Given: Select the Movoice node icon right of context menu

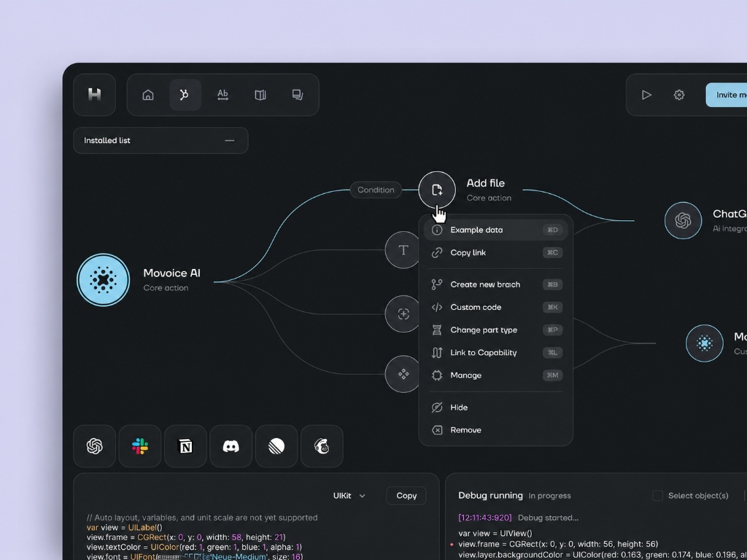Looking at the screenshot, I should [x=704, y=343].
